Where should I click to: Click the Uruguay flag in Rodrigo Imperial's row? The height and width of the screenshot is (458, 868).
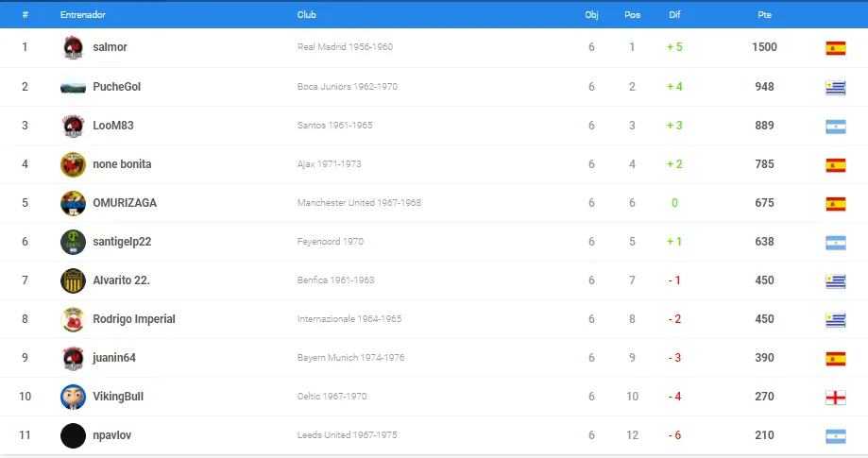coord(835,320)
